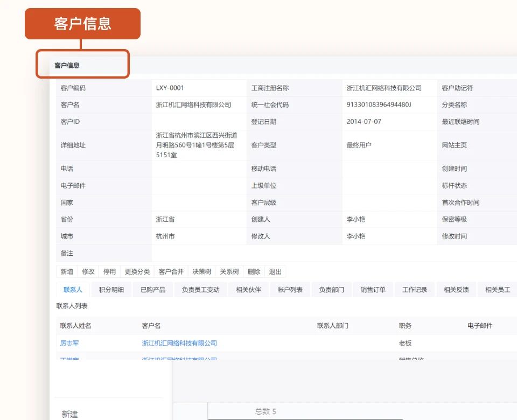Click the 李小艳 value beside 创建人
The height and width of the screenshot is (420, 517).
click(356, 219)
